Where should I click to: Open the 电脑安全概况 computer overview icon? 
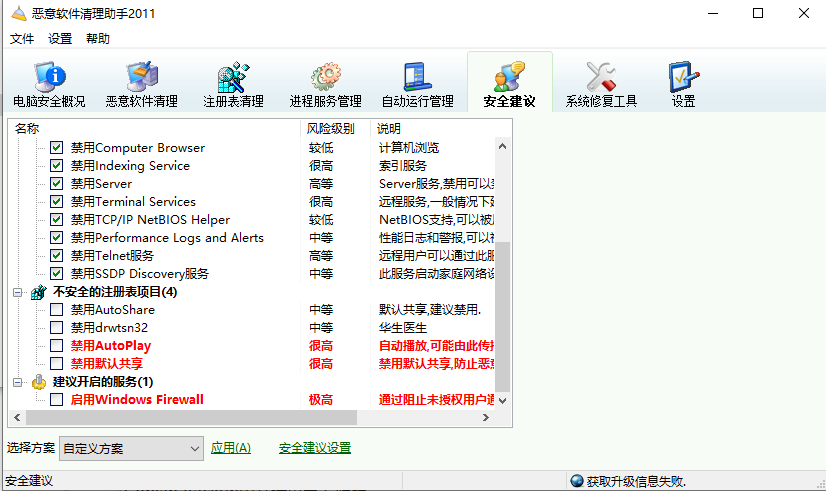49,77
